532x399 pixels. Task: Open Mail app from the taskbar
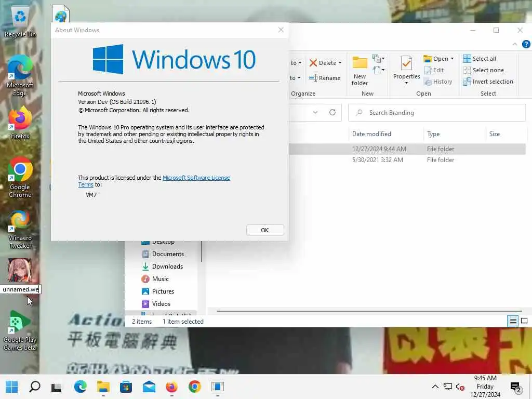[149, 387]
